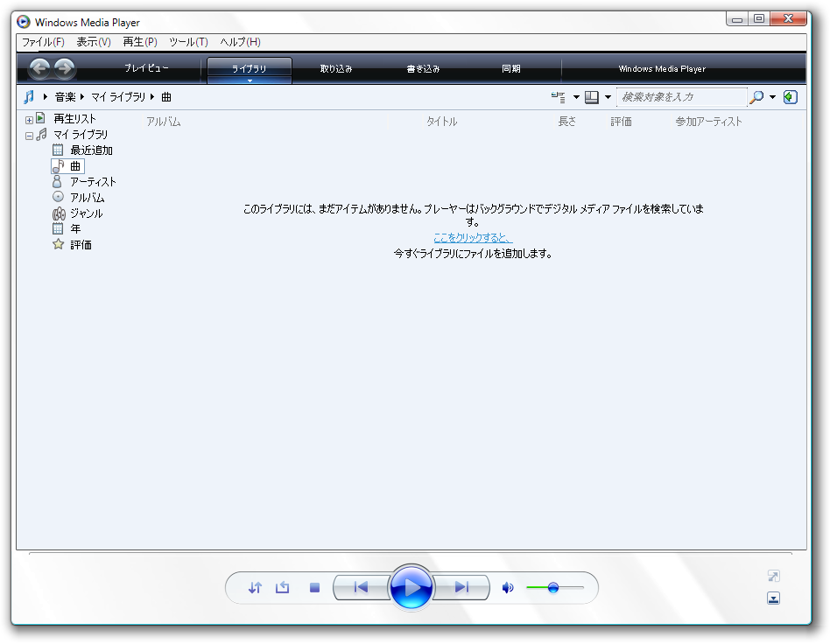Collapse the マイ ライブラリ tree node
Viewport: 830px width, 644px height.
click(x=29, y=136)
